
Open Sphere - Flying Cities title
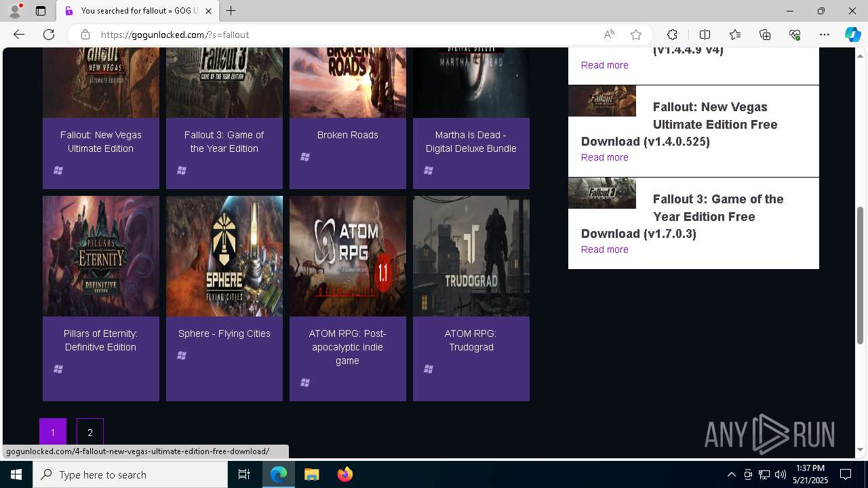pos(224,333)
